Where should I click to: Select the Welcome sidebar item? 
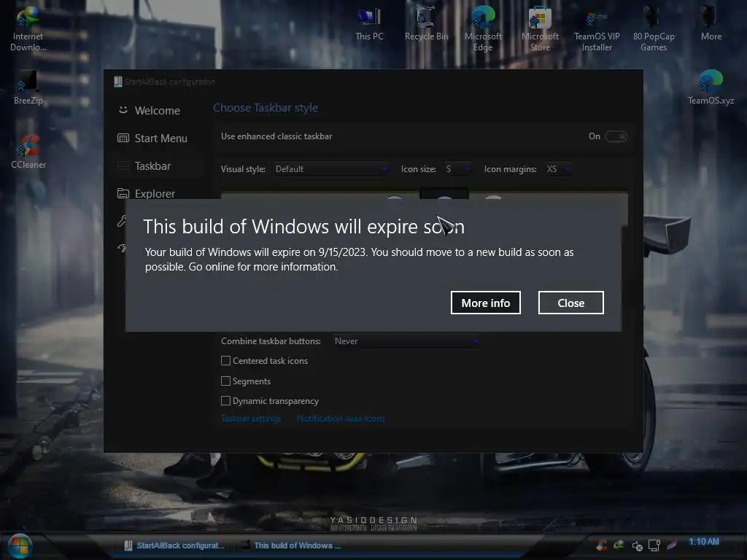coord(158,111)
